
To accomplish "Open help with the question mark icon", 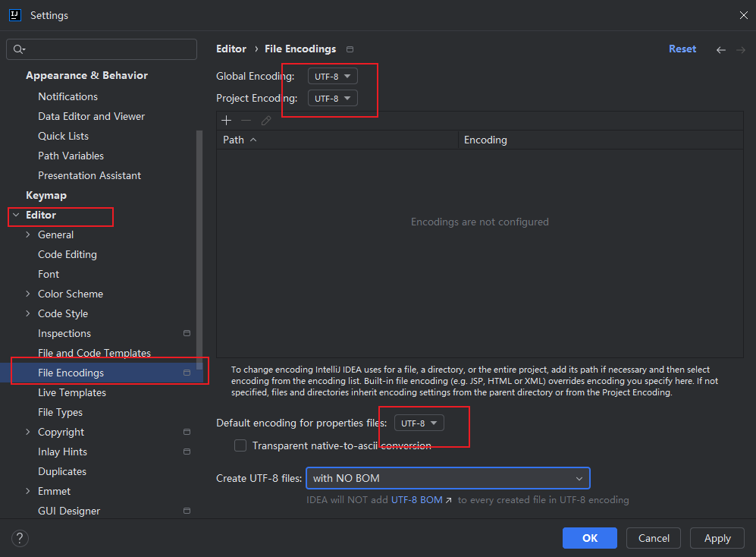I will coord(20,538).
